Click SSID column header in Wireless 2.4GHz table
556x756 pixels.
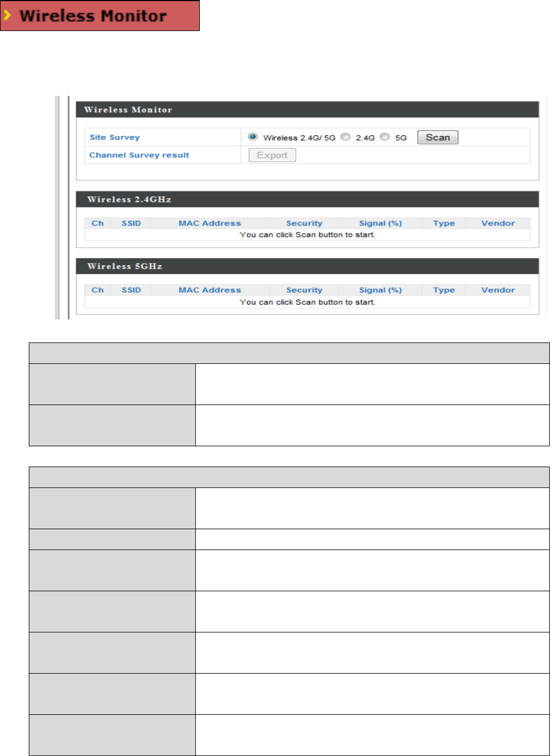pyautogui.click(x=131, y=223)
